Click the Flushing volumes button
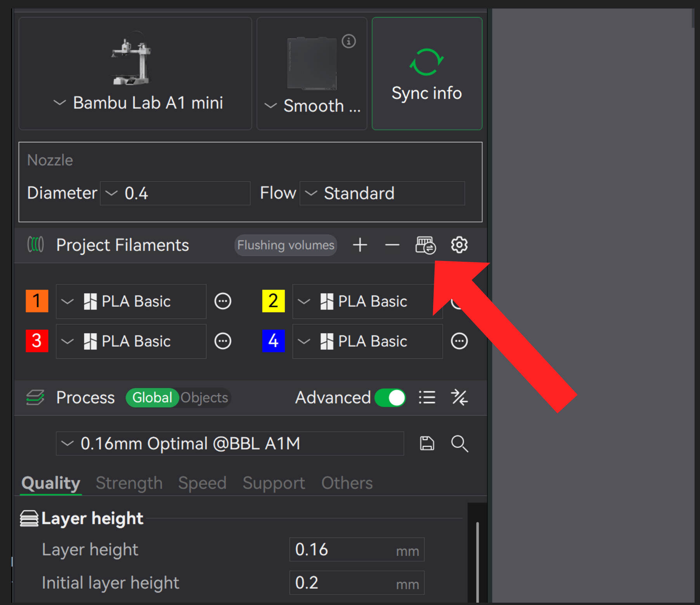Screen dimensions: 700x605 (286, 245)
